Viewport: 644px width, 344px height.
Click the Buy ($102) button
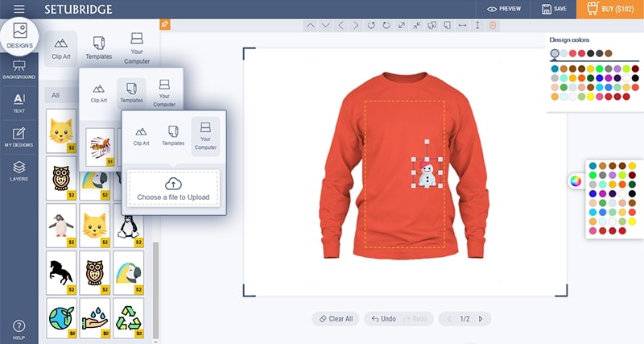tap(610, 9)
